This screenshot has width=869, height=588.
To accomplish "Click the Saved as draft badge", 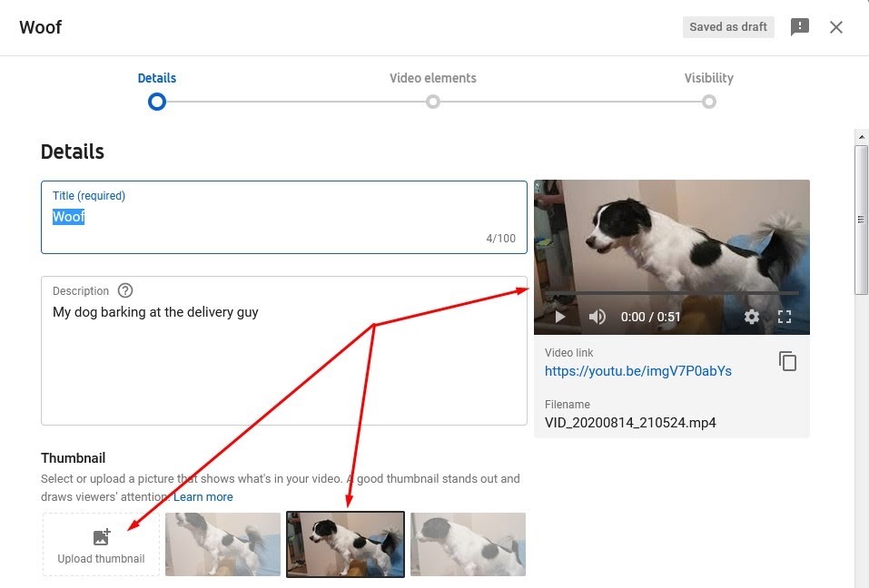I will coord(728,26).
